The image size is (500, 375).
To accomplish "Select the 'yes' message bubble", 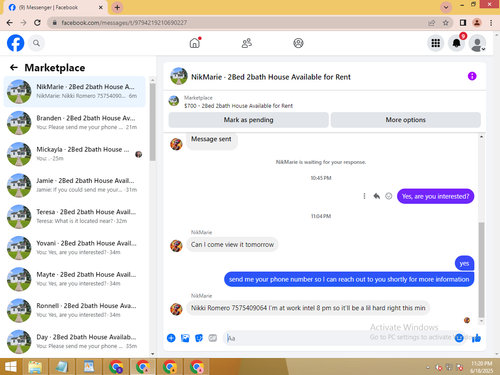I will click(x=464, y=263).
